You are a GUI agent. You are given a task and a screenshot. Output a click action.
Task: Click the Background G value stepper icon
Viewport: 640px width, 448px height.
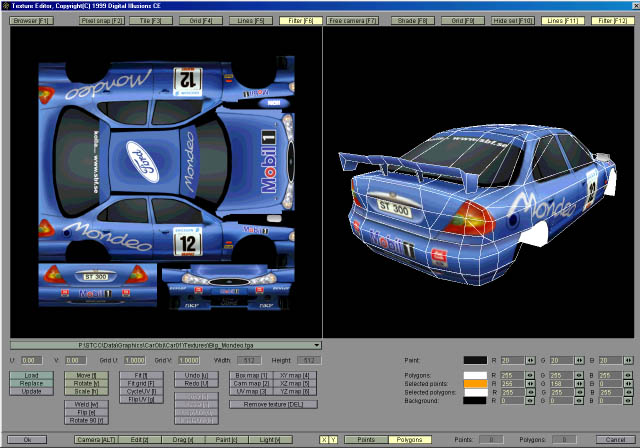coord(579,401)
